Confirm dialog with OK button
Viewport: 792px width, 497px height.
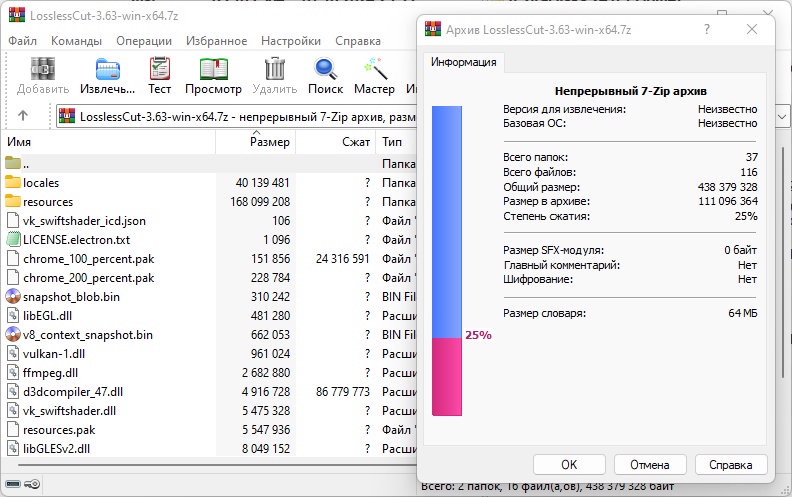pyautogui.click(x=569, y=465)
